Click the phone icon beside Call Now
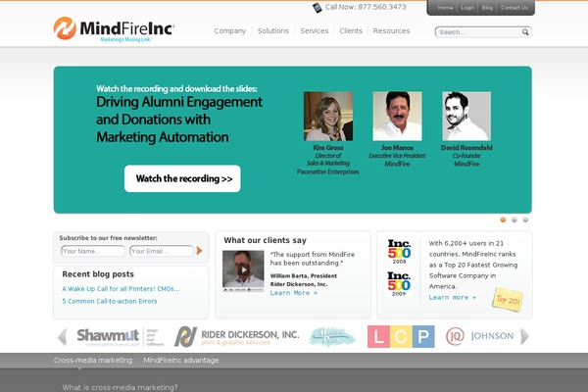The image size is (588, 392). point(318,8)
